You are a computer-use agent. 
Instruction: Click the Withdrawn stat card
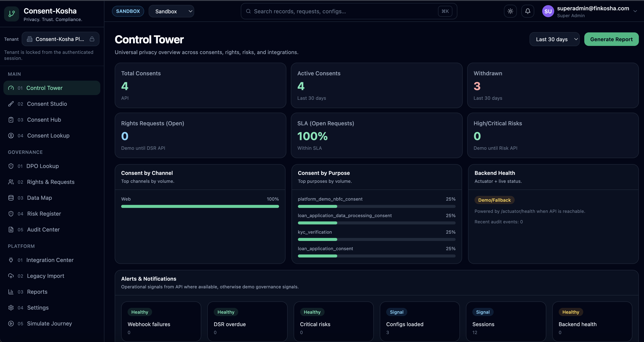(x=553, y=85)
